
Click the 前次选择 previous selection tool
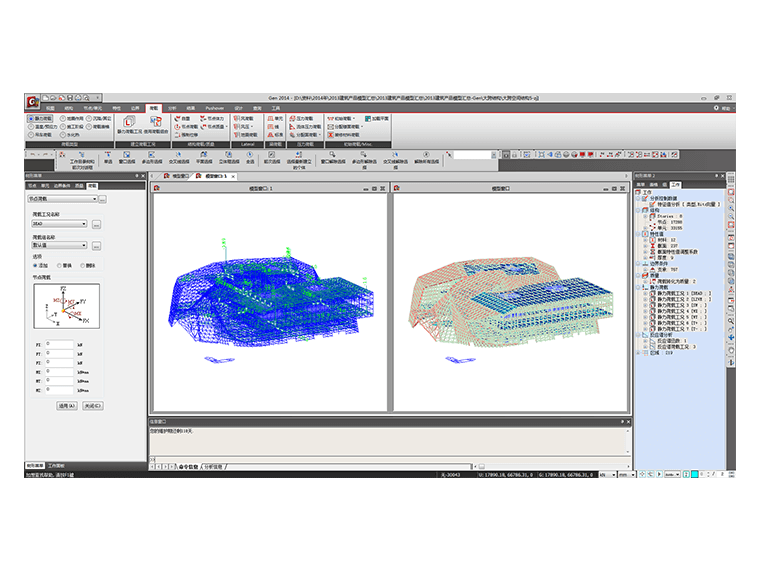[x=272, y=158]
